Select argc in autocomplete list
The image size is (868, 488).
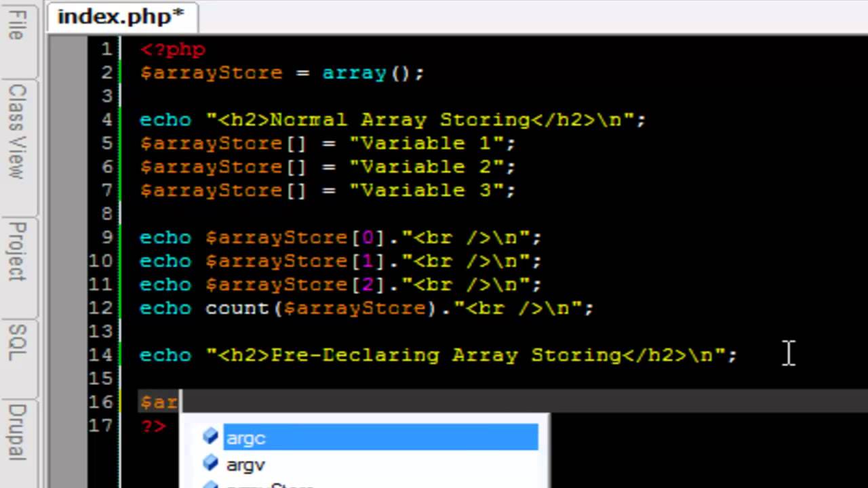380,438
